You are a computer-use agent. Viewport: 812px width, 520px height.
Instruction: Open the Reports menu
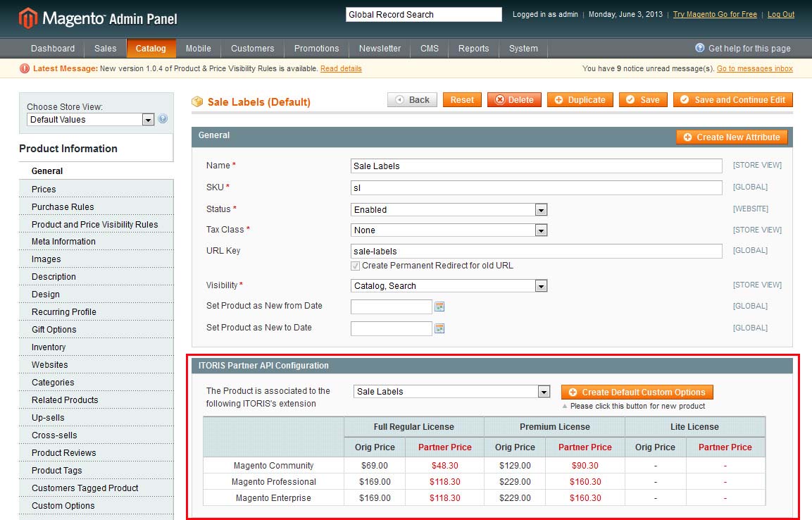[473, 48]
